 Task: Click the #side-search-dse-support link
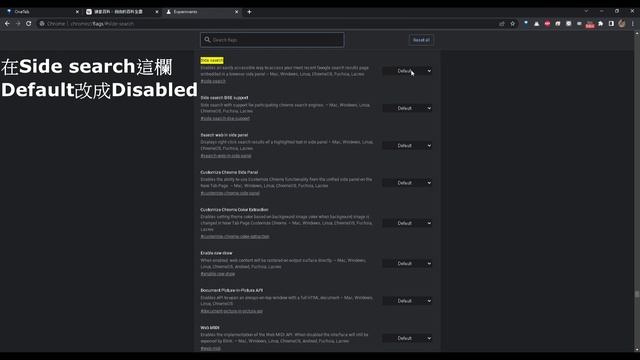pyautogui.click(x=225, y=118)
